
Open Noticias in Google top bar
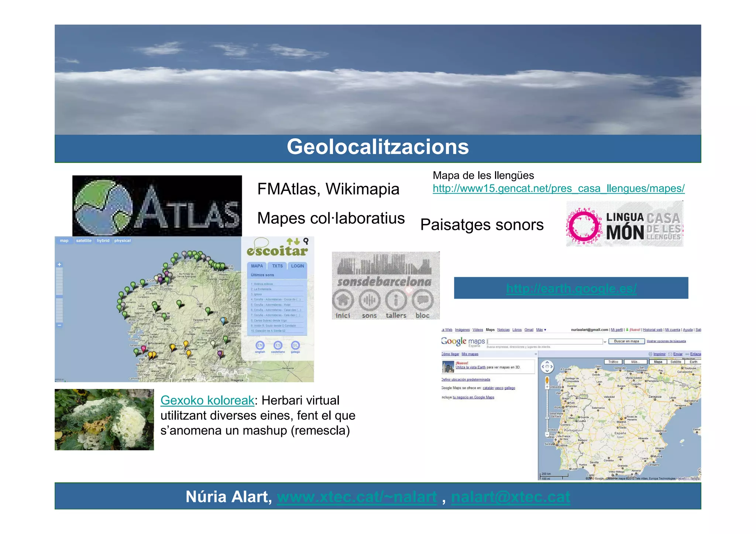(503, 330)
